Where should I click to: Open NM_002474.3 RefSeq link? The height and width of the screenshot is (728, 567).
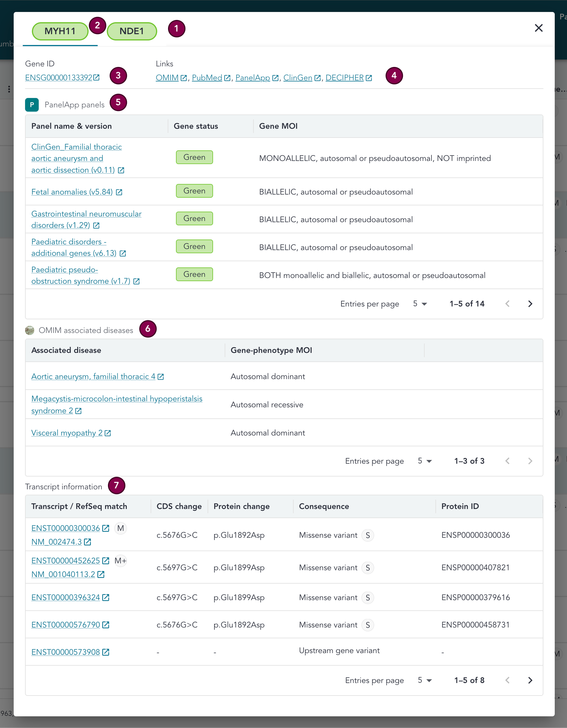[56, 542]
